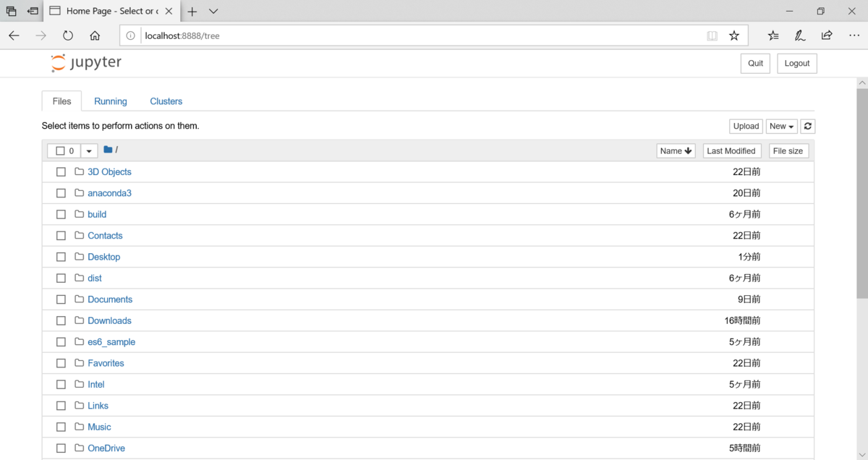The image size is (868, 460).
Task: Click the folder icon beside anaconda3
Action: coord(80,193)
